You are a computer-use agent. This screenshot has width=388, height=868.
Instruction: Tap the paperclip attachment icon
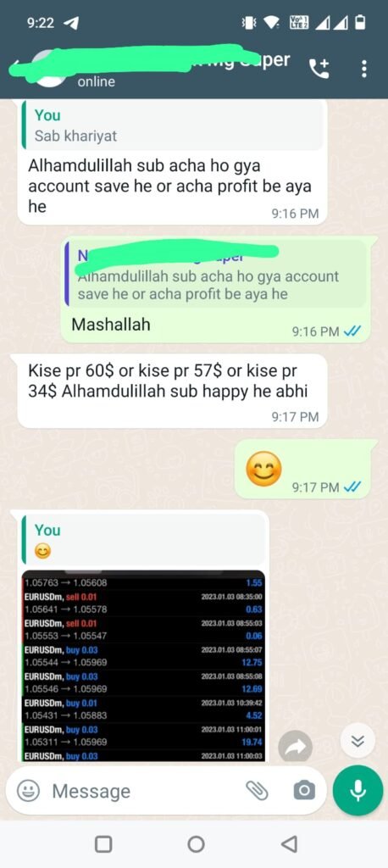[258, 791]
